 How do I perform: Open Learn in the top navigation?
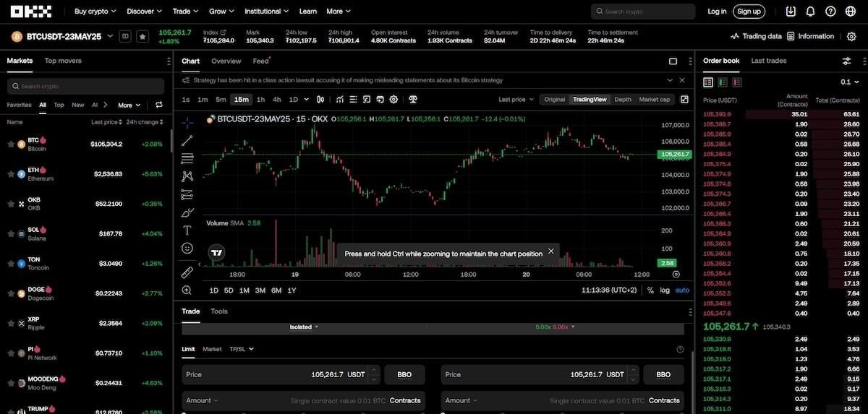pyautogui.click(x=308, y=12)
